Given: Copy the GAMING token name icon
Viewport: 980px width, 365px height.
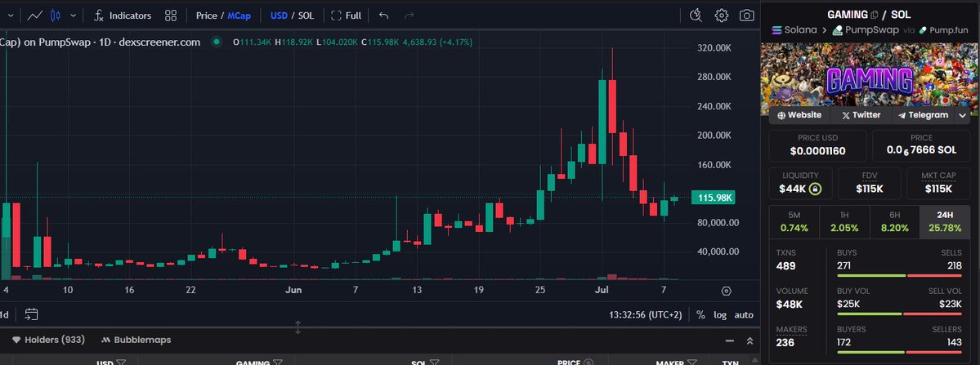Looking at the screenshot, I should click(875, 15).
